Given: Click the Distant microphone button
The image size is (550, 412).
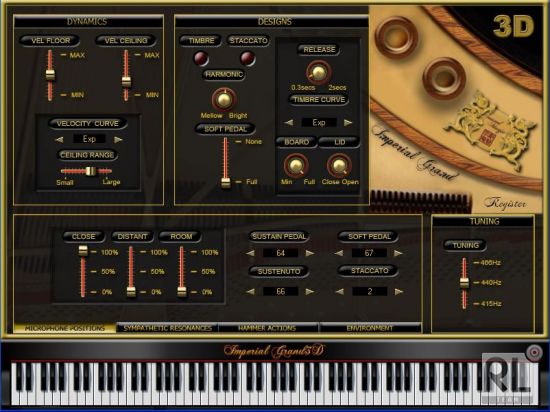Looking at the screenshot, I should pos(132,236).
